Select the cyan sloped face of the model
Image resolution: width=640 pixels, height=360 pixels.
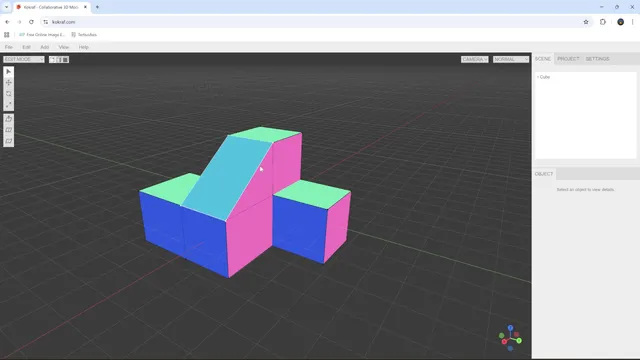pyautogui.click(x=227, y=178)
